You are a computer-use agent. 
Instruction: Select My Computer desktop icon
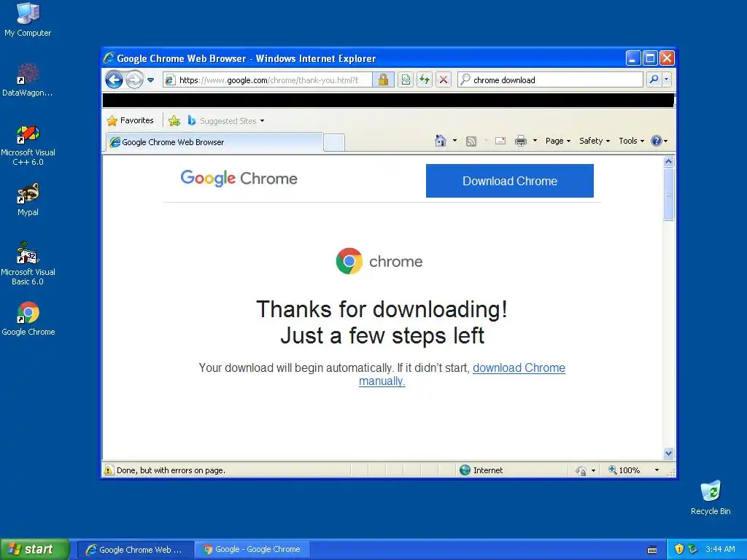click(28, 20)
